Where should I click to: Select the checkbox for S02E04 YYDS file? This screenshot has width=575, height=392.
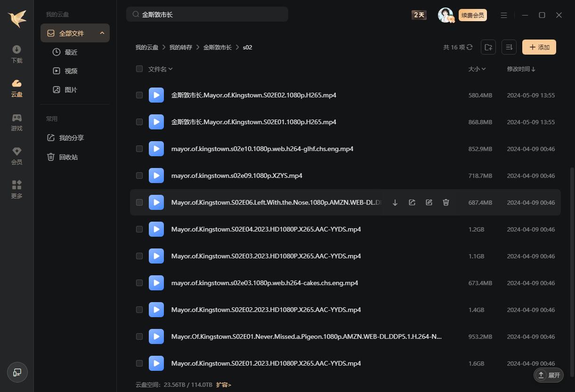tap(139, 229)
